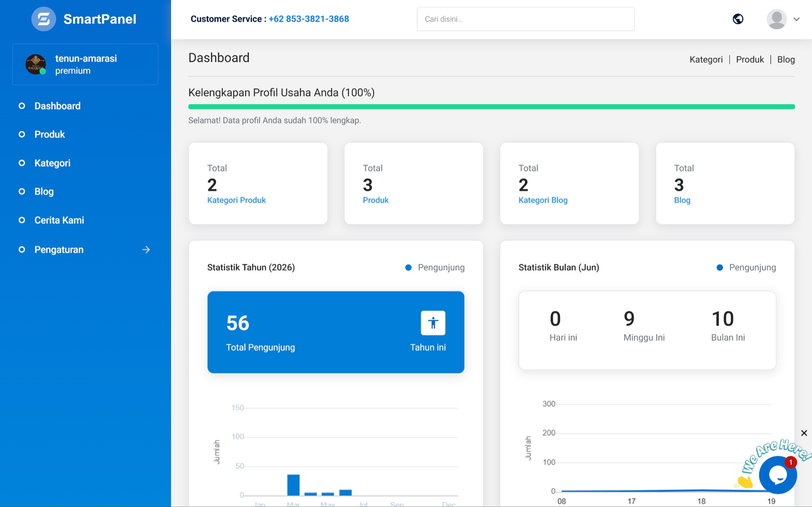
Task: Click the Kategori Blog link
Action: tap(543, 200)
